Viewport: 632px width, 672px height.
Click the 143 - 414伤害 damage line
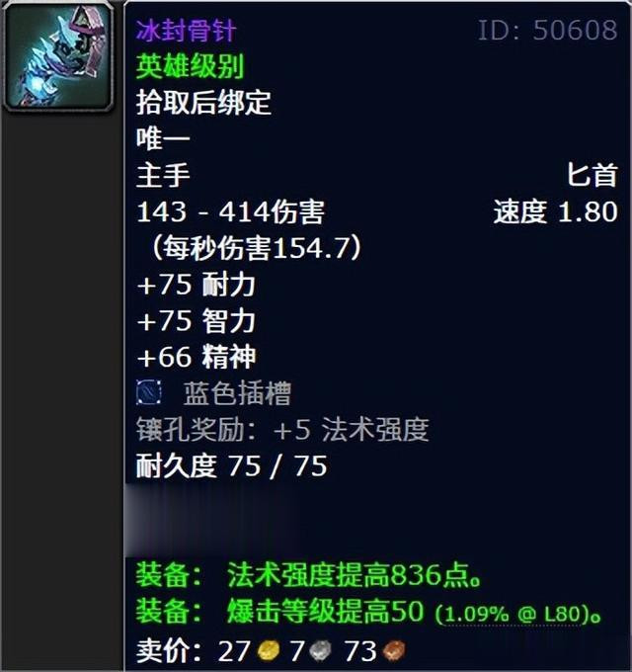point(231,211)
